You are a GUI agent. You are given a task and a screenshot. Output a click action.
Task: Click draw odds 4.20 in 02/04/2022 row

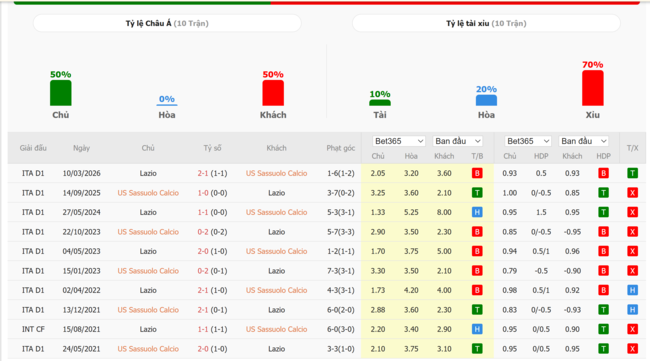tap(411, 290)
